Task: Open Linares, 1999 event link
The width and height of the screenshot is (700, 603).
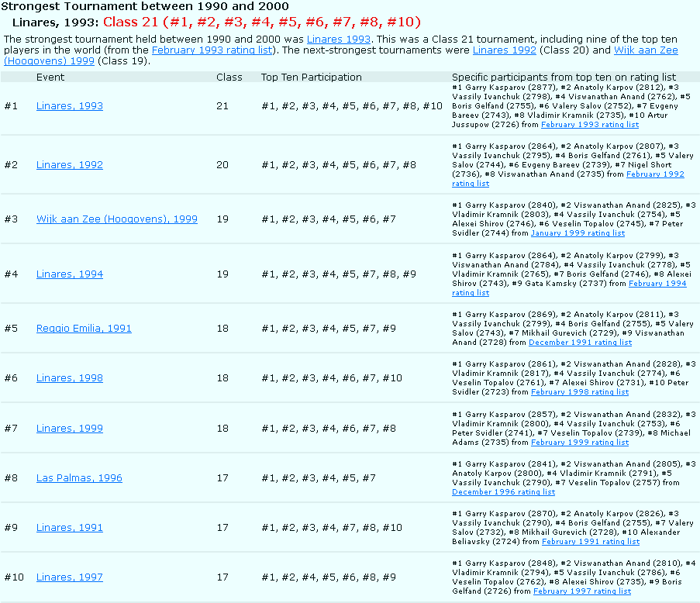Action: tap(69, 429)
